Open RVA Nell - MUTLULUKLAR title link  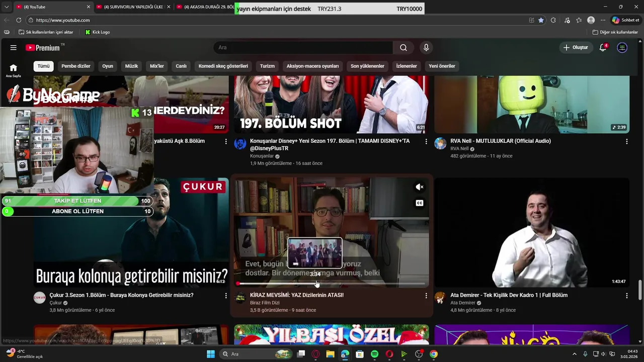501,141
